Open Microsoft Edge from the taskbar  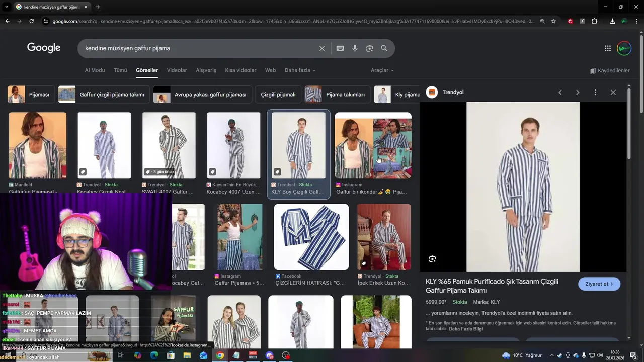point(154,355)
